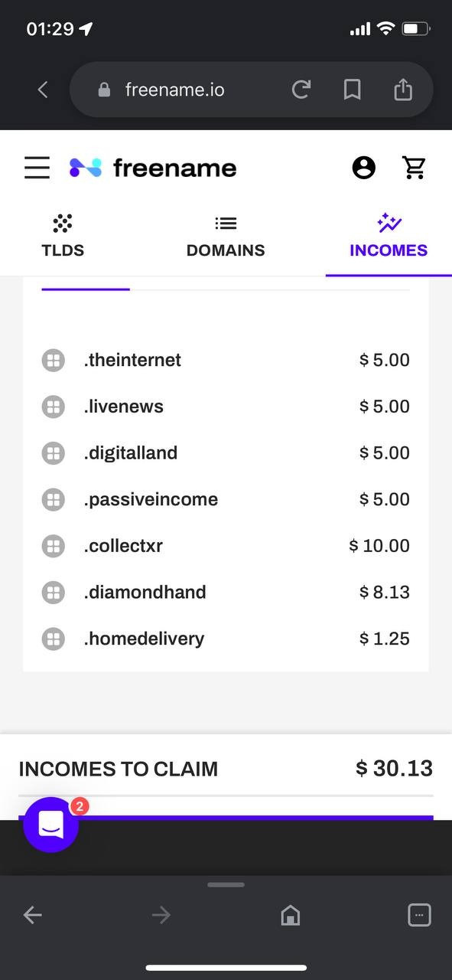The width and height of the screenshot is (452, 980).
Task: Go to the browser home icon
Action: [x=291, y=915]
